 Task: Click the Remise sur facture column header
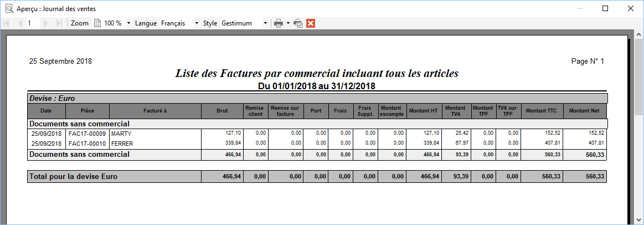tap(286, 111)
